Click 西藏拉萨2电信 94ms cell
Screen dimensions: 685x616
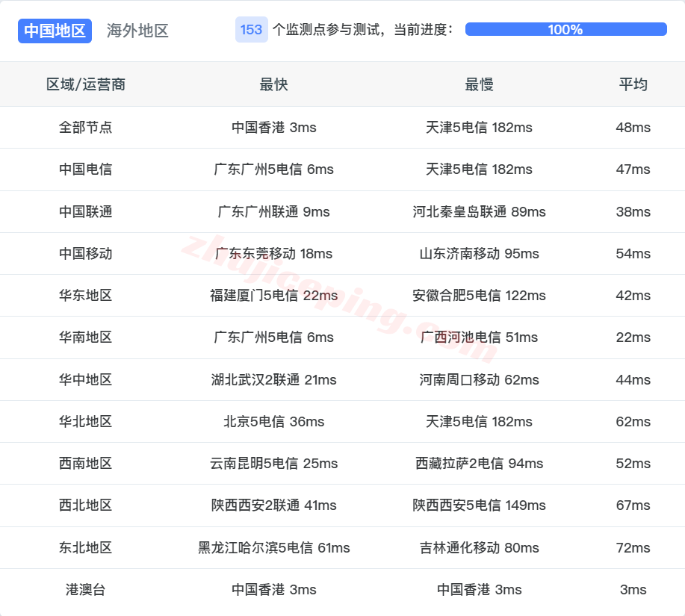pos(480,463)
